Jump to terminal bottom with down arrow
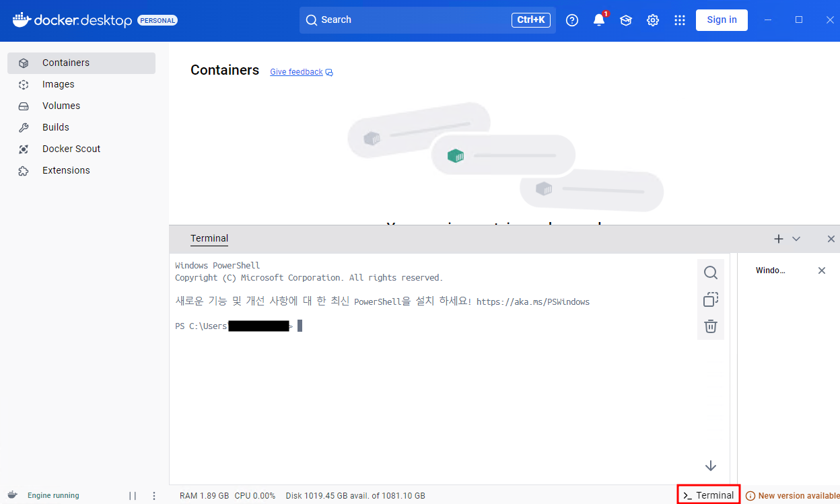Screen dimensions: 840x504 [x=711, y=466]
